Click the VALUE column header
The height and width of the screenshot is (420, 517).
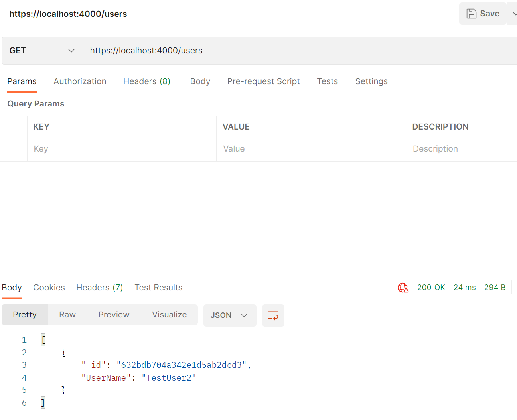click(x=236, y=127)
